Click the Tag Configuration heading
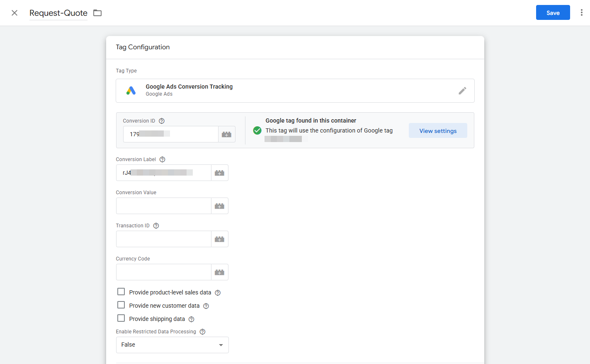Image resolution: width=590 pixels, height=364 pixels. pos(143,47)
